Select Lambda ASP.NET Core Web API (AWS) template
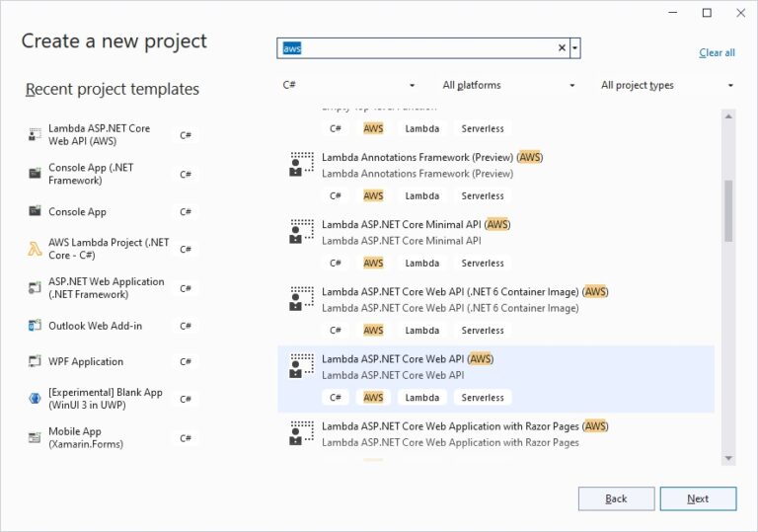This screenshot has width=758, height=532. [x=407, y=359]
